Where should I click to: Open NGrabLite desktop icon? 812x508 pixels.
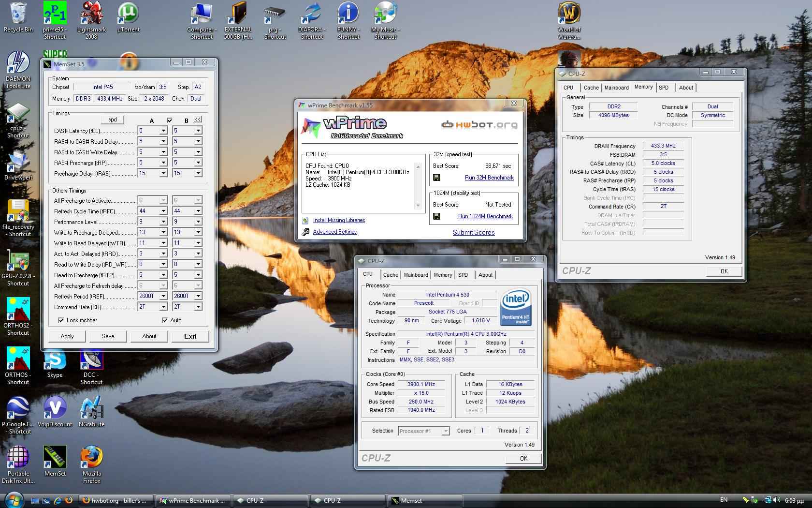point(91,412)
